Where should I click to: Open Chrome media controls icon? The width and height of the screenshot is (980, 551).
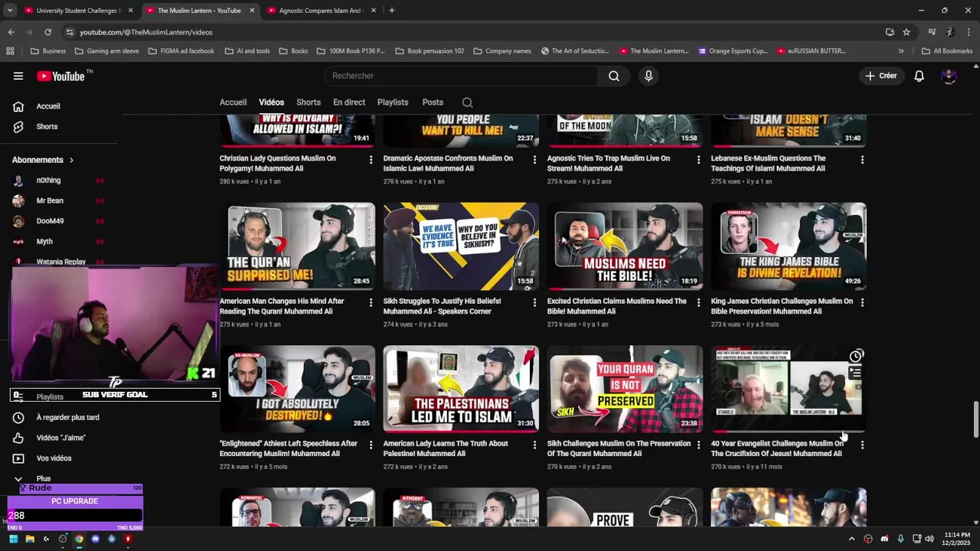pos(932,32)
